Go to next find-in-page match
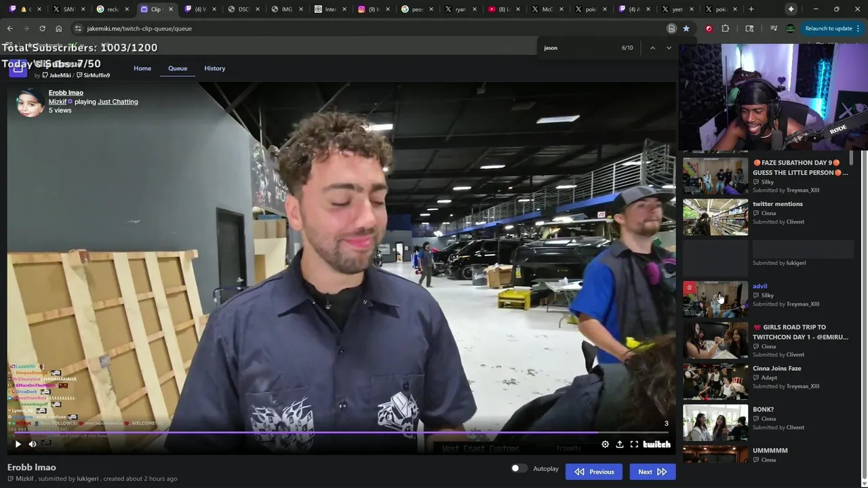The height and width of the screenshot is (488, 868). click(669, 48)
